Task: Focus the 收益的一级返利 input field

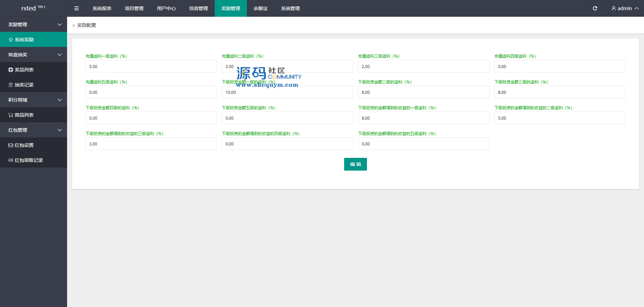Action: 424,118
